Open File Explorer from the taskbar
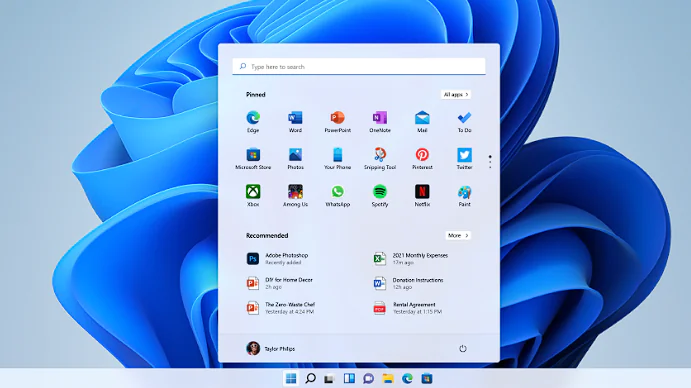The height and width of the screenshot is (388, 691). [x=388, y=378]
